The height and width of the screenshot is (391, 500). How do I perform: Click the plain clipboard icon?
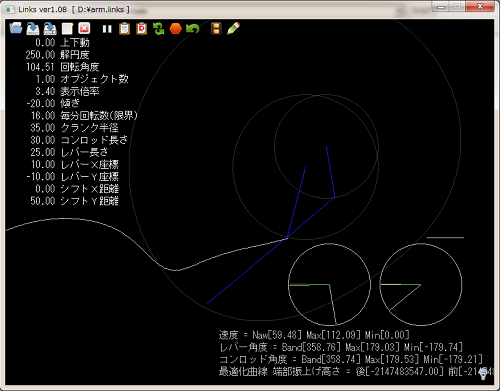point(124,29)
